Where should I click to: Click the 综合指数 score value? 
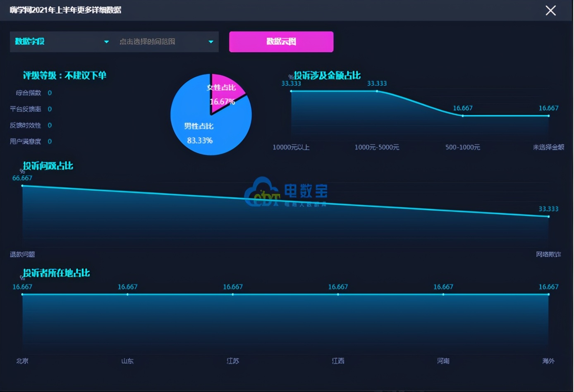(49, 93)
